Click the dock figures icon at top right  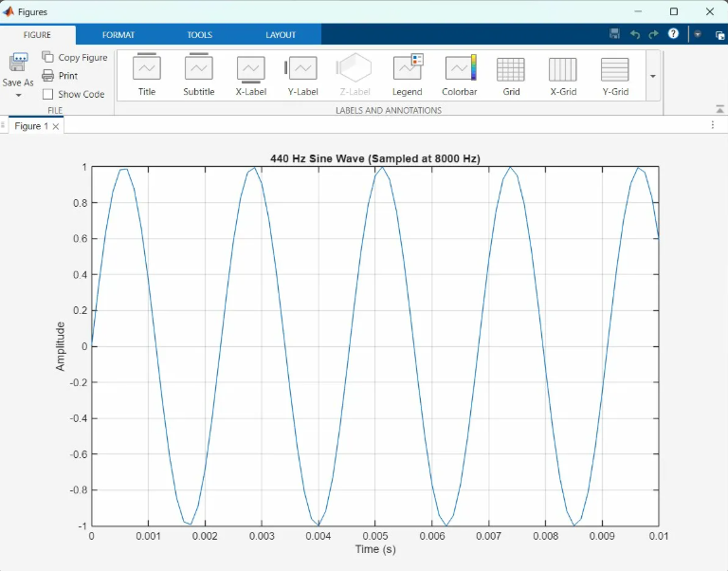pyautogui.click(x=719, y=35)
